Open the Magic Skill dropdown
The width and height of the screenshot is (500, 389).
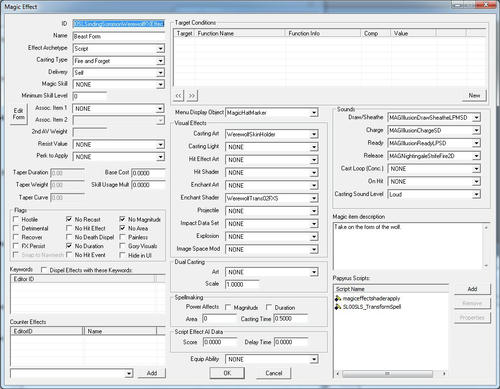(x=160, y=85)
